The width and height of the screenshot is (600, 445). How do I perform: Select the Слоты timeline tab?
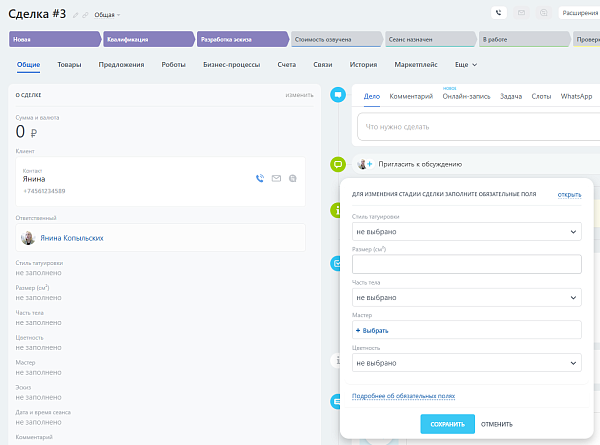541,96
